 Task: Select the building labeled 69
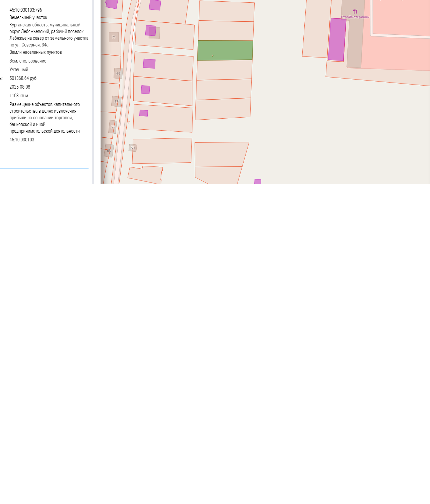(x=118, y=74)
